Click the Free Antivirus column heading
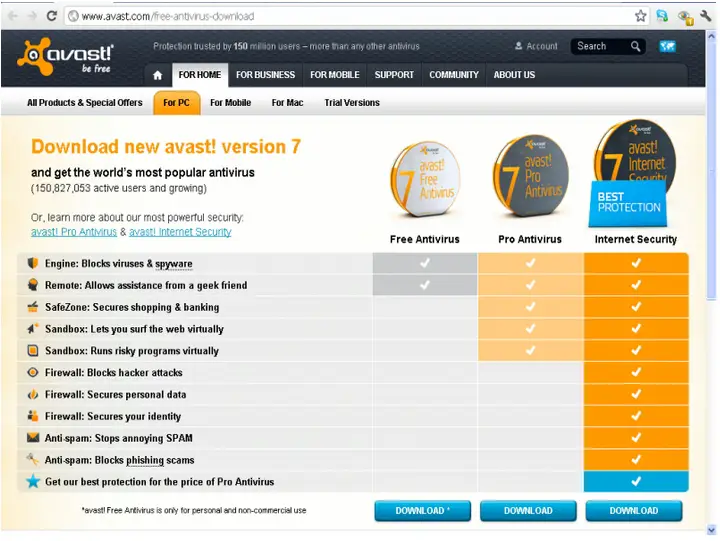The image size is (720, 541). tap(425, 239)
